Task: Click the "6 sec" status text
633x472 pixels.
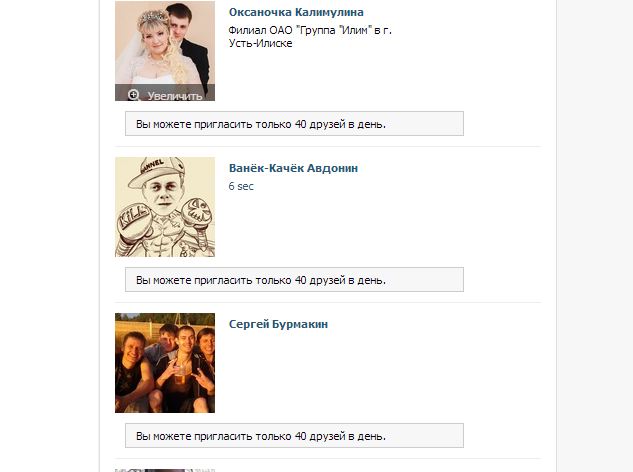Action: coord(241,186)
